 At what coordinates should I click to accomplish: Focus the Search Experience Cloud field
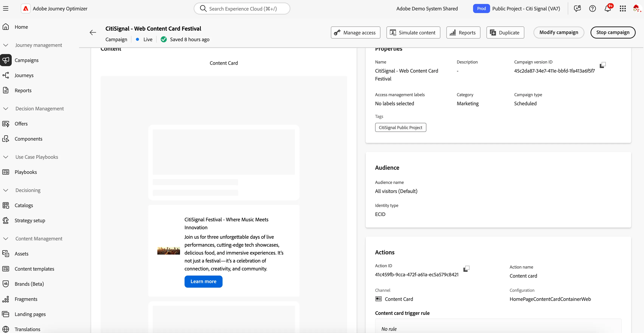(242, 9)
